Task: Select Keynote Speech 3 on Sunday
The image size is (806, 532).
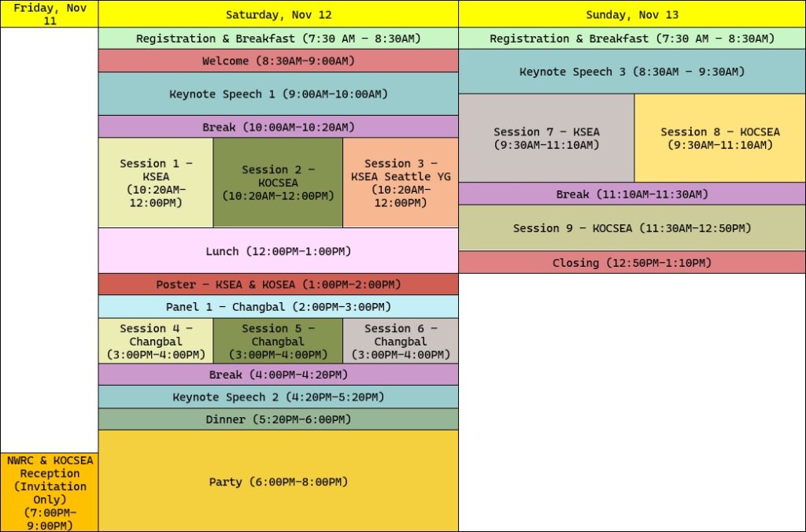Action: tap(632, 72)
